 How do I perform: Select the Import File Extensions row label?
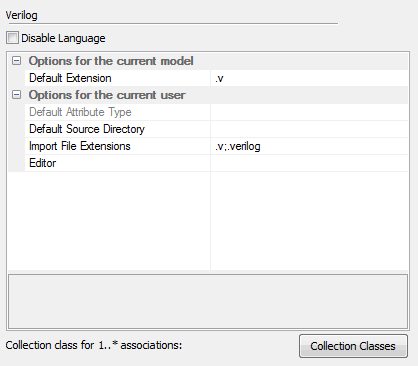click(x=80, y=146)
